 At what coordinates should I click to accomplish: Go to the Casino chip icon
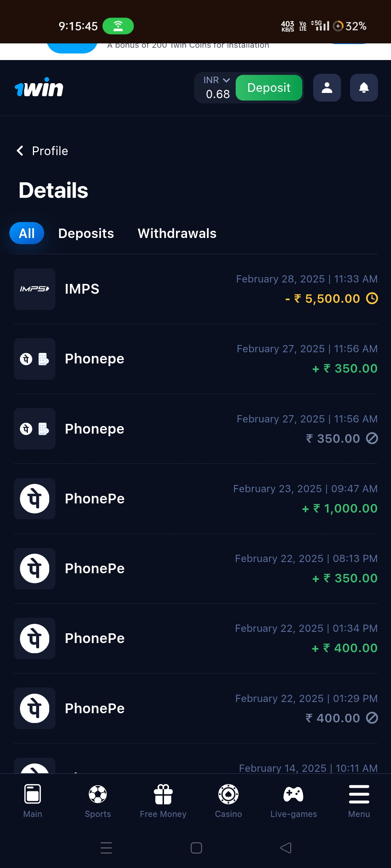pyautogui.click(x=228, y=795)
